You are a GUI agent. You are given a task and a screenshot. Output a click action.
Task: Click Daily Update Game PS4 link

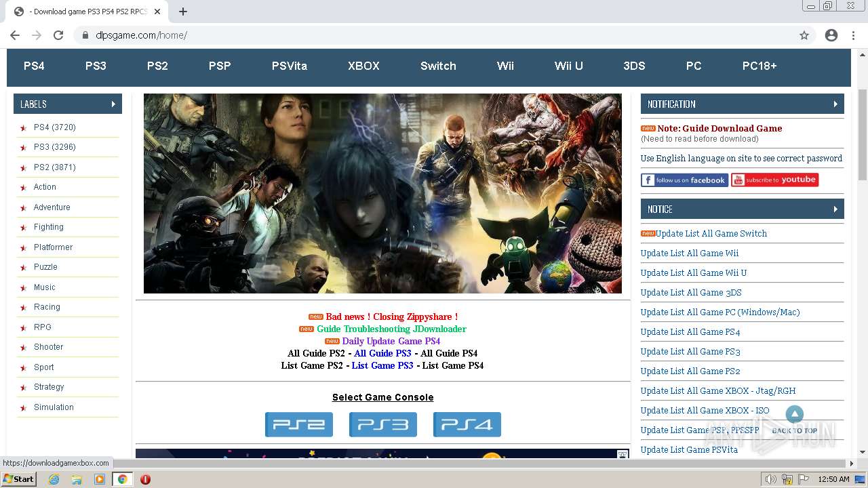[391, 341]
